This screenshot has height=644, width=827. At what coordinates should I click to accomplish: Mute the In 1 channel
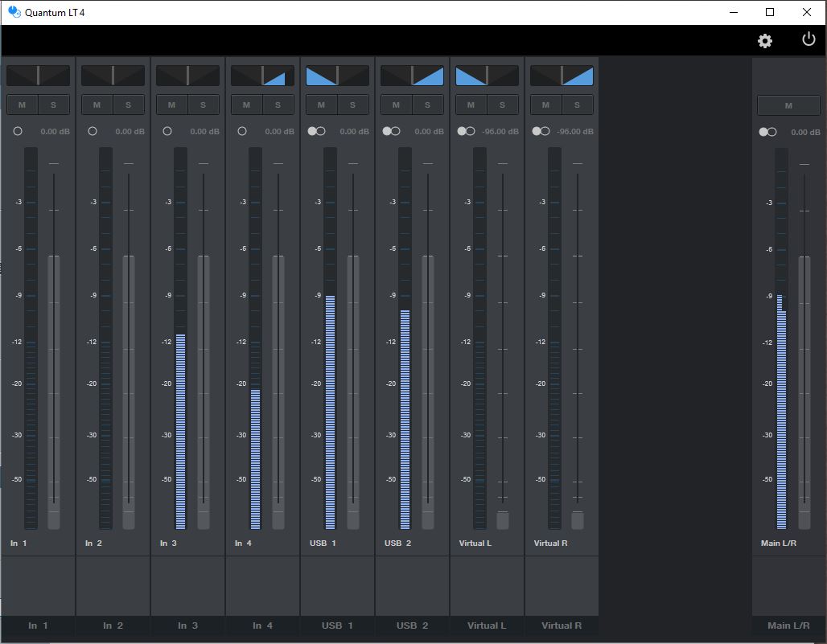pyautogui.click(x=23, y=105)
